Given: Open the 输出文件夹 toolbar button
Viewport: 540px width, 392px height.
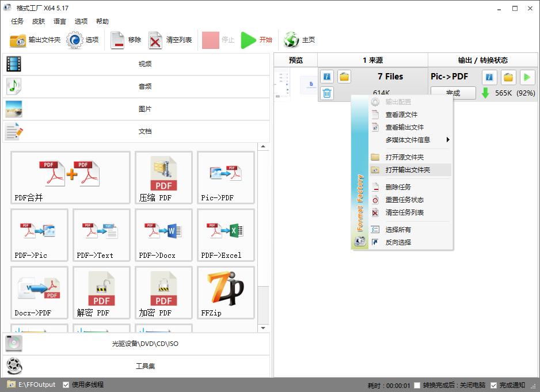Looking at the screenshot, I should pos(35,40).
